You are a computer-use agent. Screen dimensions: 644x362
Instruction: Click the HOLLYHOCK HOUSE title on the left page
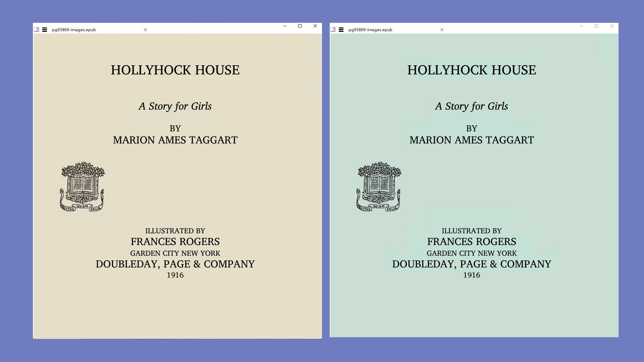[175, 70]
